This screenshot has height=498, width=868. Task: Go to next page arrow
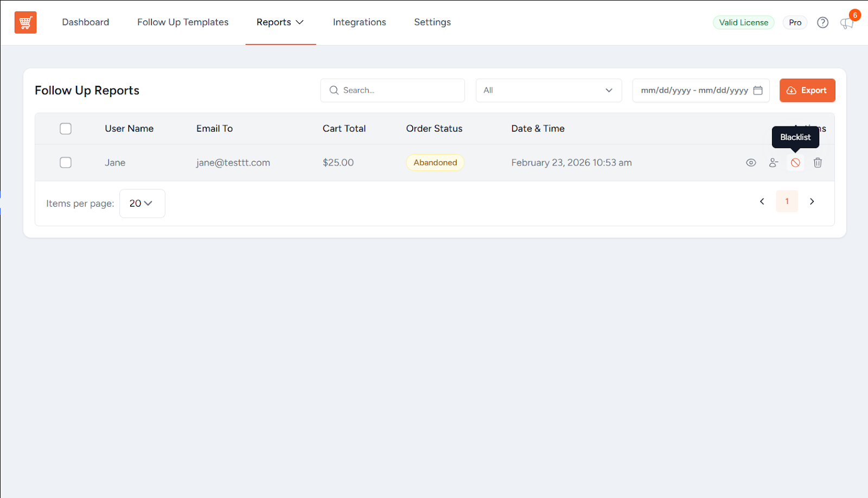point(812,201)
